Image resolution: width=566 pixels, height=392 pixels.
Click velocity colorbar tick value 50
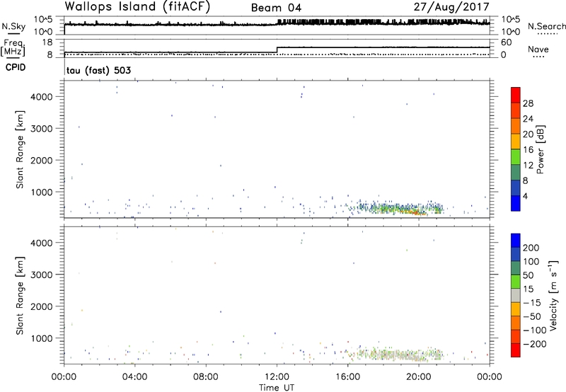528,275
